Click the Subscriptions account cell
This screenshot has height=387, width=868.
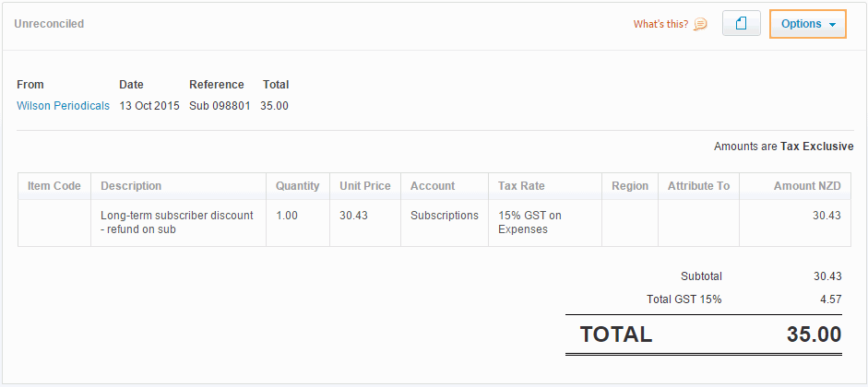[444, 216]
